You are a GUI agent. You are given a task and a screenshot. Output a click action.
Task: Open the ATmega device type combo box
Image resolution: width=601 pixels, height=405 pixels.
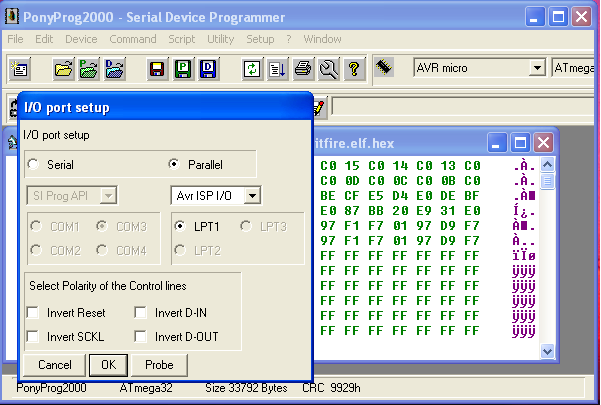click(x=575, y=68)
